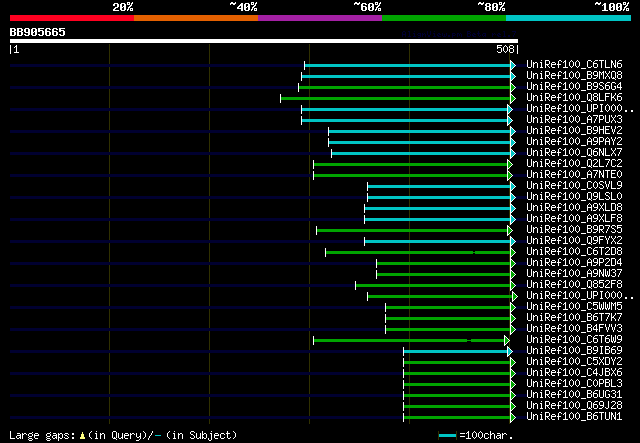Click the UniRef100_C5XDY2 label
This screenshot has width=640, height=443.
(x=574, y=362)
